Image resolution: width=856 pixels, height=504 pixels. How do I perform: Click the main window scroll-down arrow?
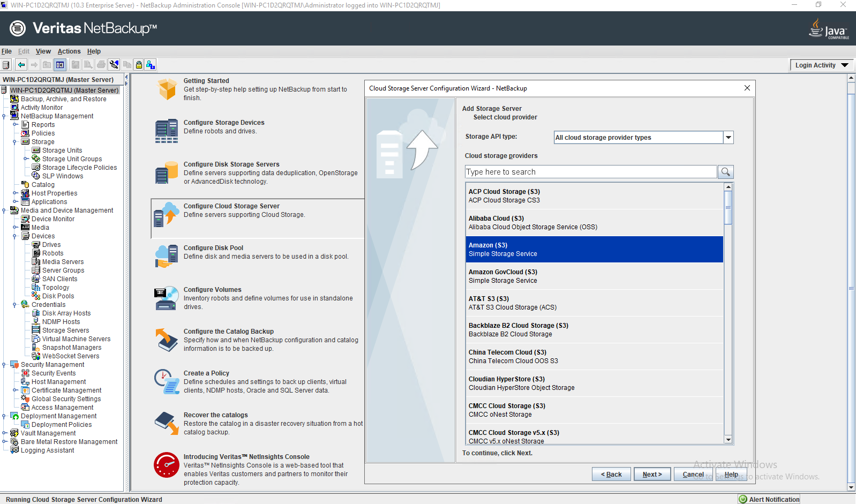851,487
